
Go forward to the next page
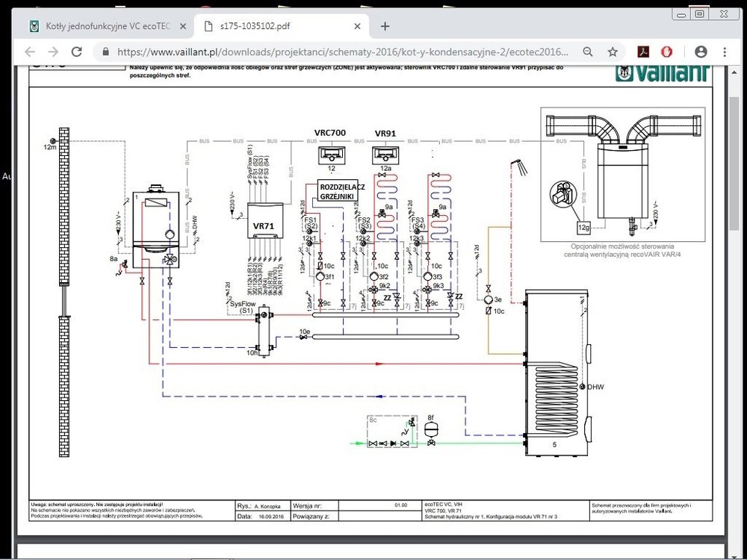(x=53, y=52)
